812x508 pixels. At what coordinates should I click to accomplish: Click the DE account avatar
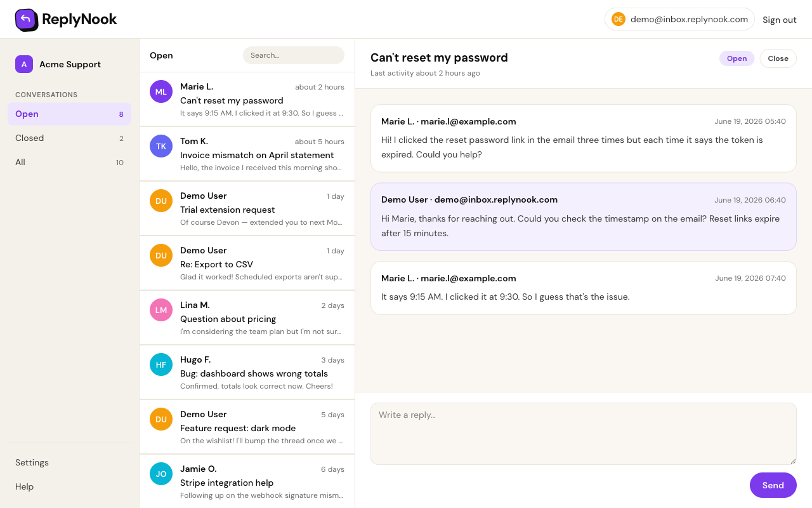point(619,20)
